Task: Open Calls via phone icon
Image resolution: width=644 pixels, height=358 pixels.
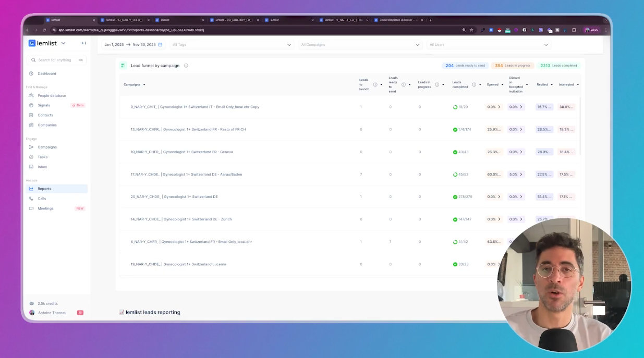Action: click(31, 199)
